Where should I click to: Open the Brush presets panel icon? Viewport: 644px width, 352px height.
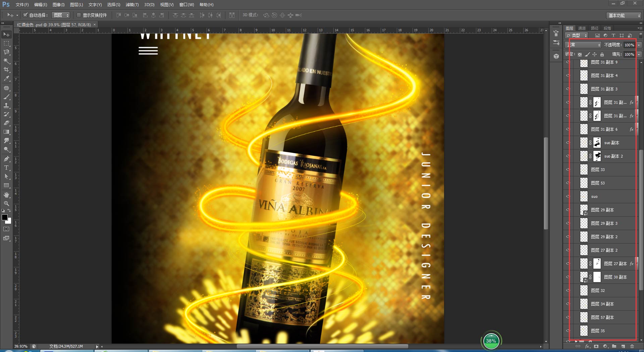tap(556, 43)
